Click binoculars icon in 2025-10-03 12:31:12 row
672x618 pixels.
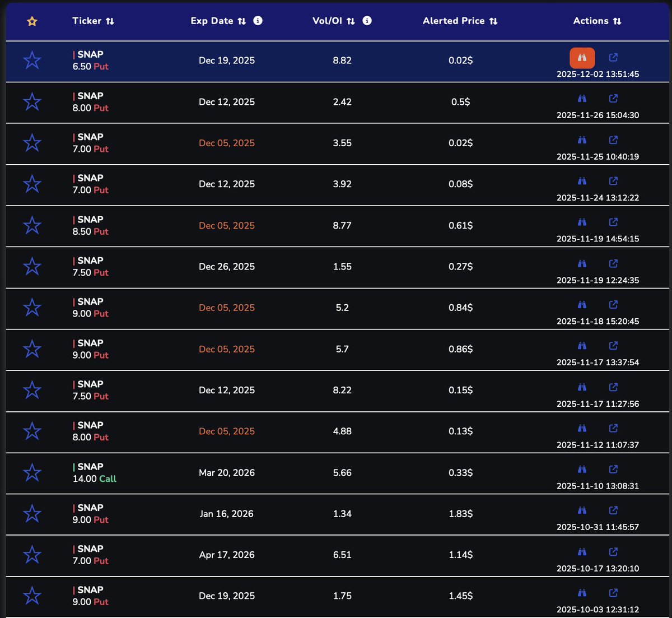click(582, 593)
